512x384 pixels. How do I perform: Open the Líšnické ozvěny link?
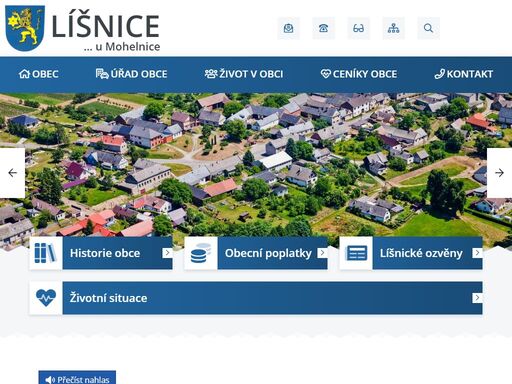(x=421, y=253)
